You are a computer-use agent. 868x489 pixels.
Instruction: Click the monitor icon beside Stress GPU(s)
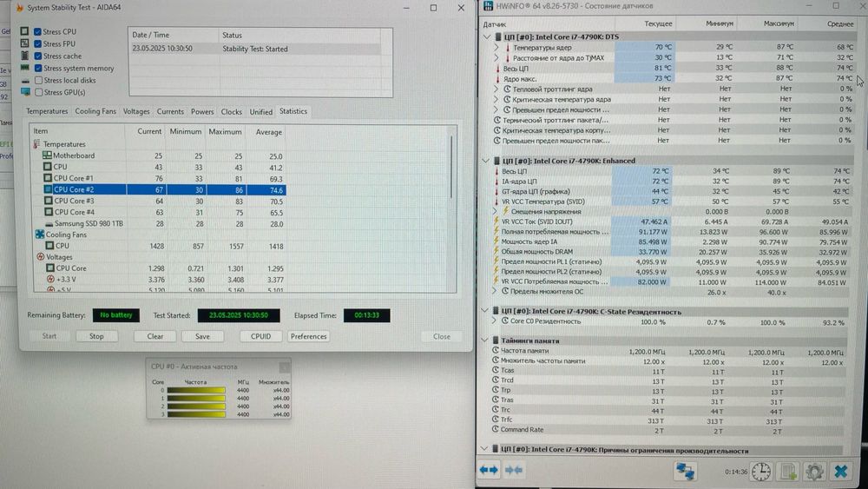point(25,92)
